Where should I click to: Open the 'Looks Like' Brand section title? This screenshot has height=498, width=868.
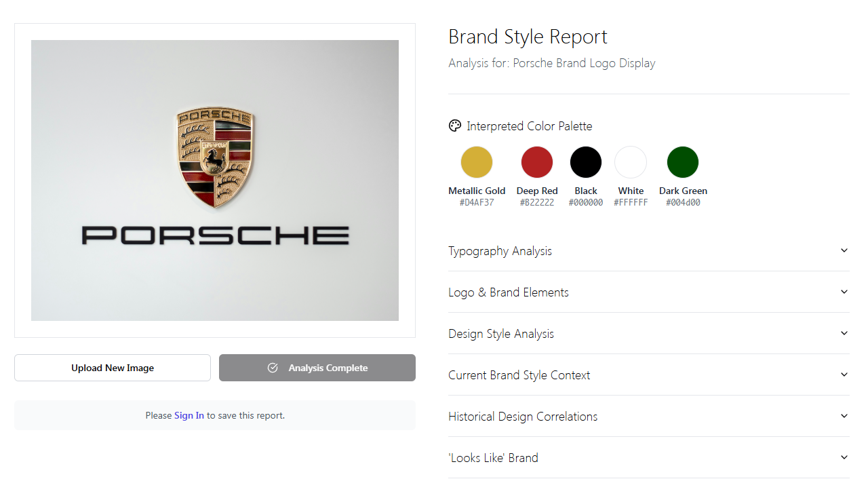click(x=493, y=458)
